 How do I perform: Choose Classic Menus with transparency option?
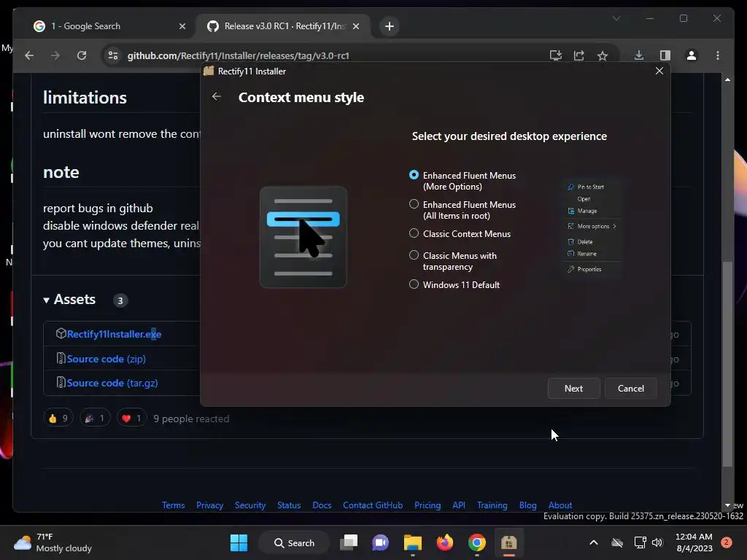414,255
